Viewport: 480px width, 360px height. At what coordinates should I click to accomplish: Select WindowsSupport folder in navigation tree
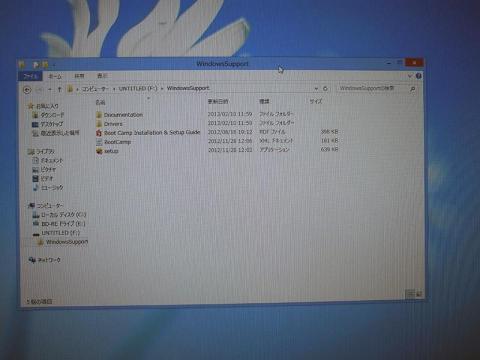pyautogui.click(x=67, y=242)
